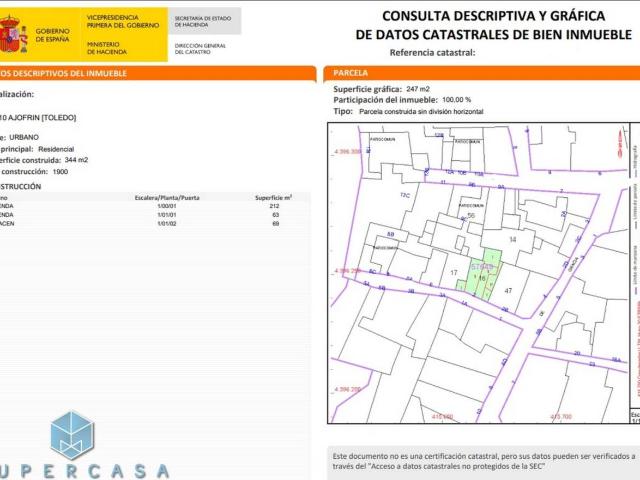Select 'Parcela construida sin división horizontal' text
Viewport: 640px width, 480px height.
point(421,111)
